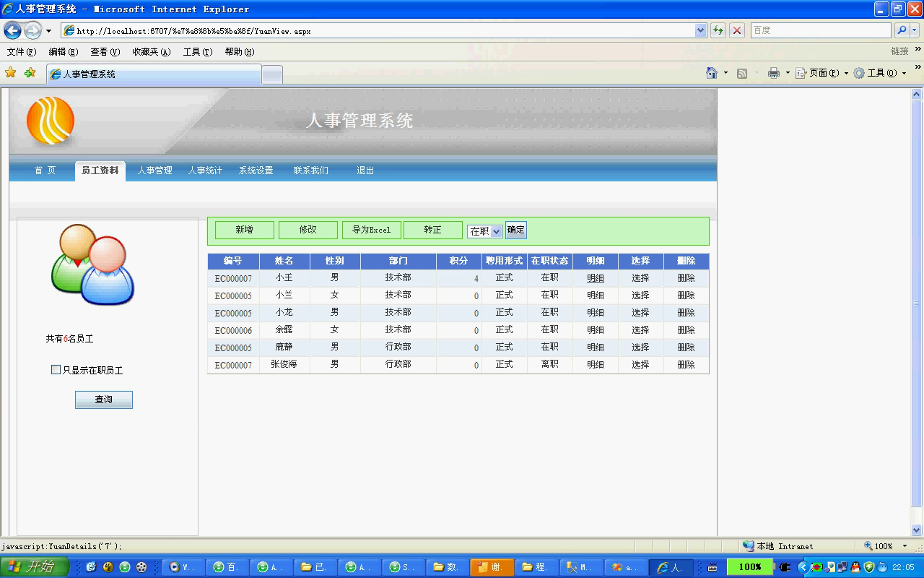Expand the address bar URL dropdown
924x578 pixels.
tap(700, 30)
